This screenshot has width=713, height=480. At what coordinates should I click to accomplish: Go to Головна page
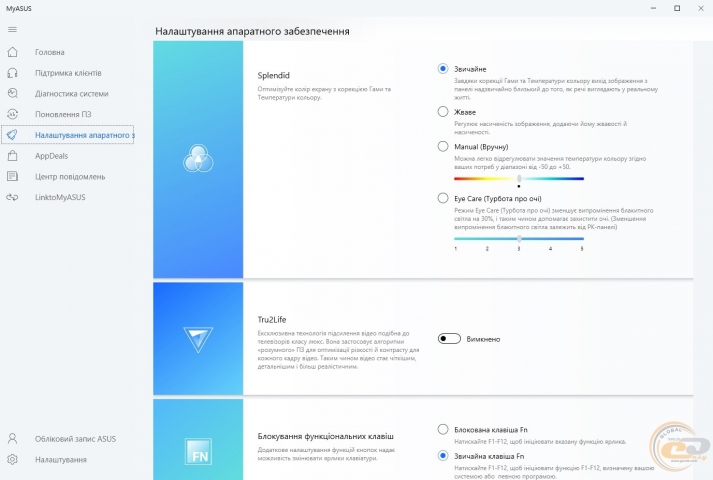pyautogui.click(x=50, y=52)
